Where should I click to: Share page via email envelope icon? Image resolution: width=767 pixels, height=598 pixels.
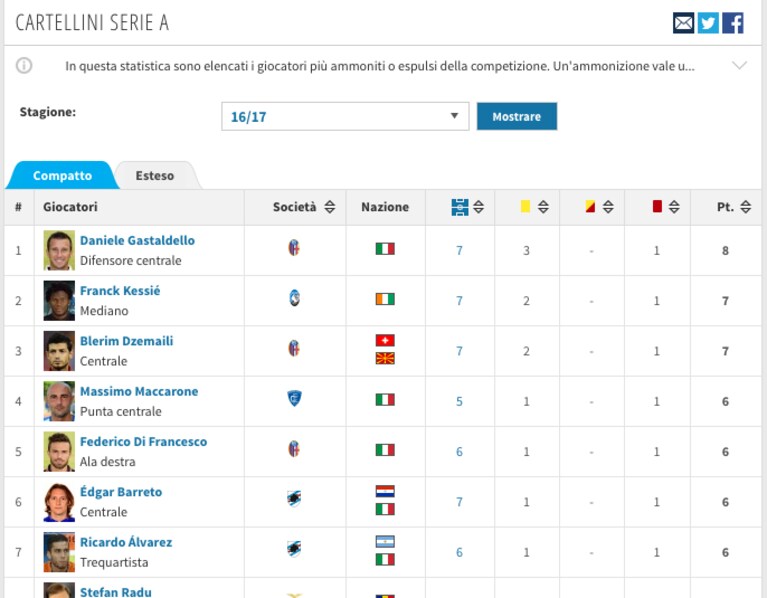[683, 23]
